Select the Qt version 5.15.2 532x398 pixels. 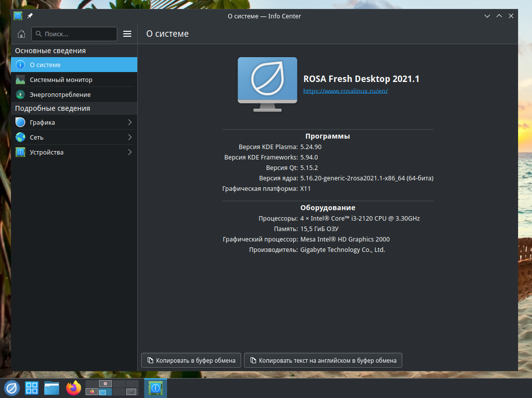click(x=309, y=168)
